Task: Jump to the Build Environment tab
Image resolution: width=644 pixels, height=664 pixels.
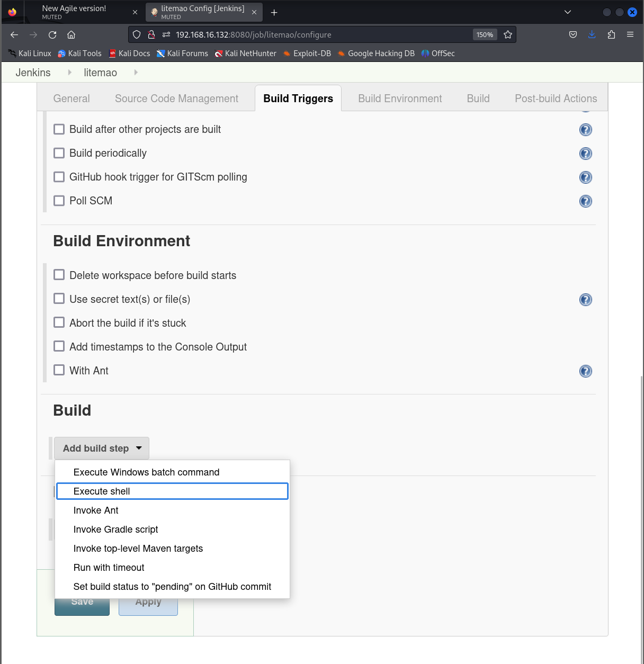Action: [400, 98]
